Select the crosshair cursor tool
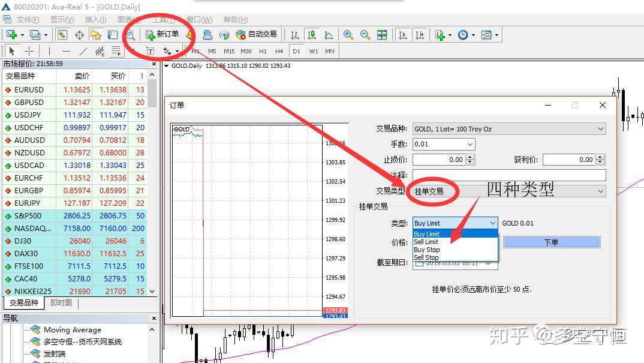644x363 pixels. [29, 51]
